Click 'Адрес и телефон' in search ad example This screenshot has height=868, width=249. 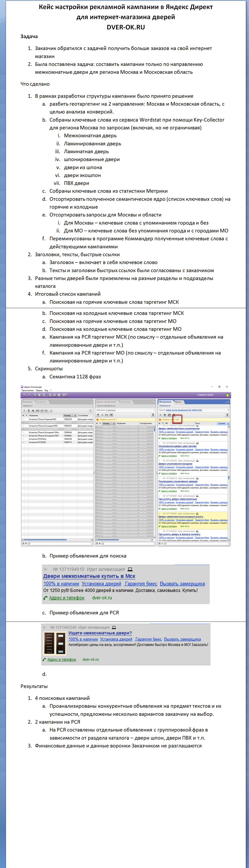click(67, 598)
